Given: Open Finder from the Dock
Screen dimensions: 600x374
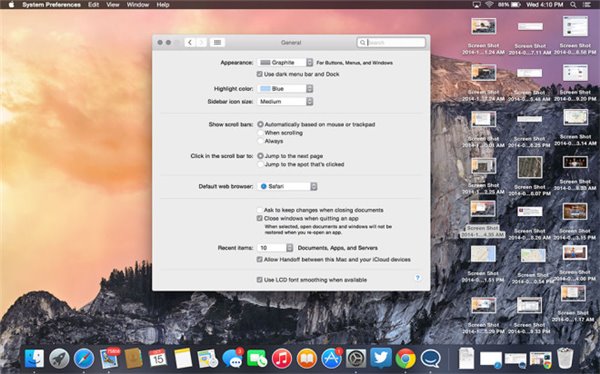Looking at the screenshot, I should click(34, 359).
